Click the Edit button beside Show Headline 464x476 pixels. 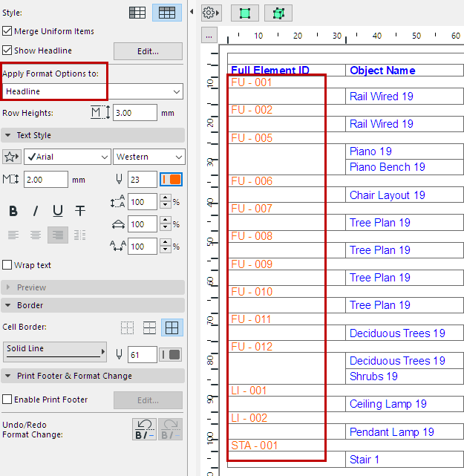point(148,51)
